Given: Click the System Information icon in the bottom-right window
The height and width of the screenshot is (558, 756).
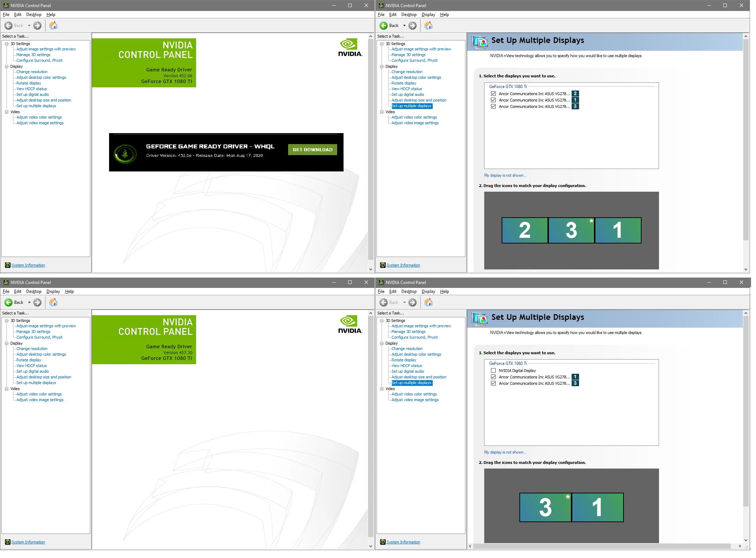Looking at the screenshot, I should pos(383,542).
